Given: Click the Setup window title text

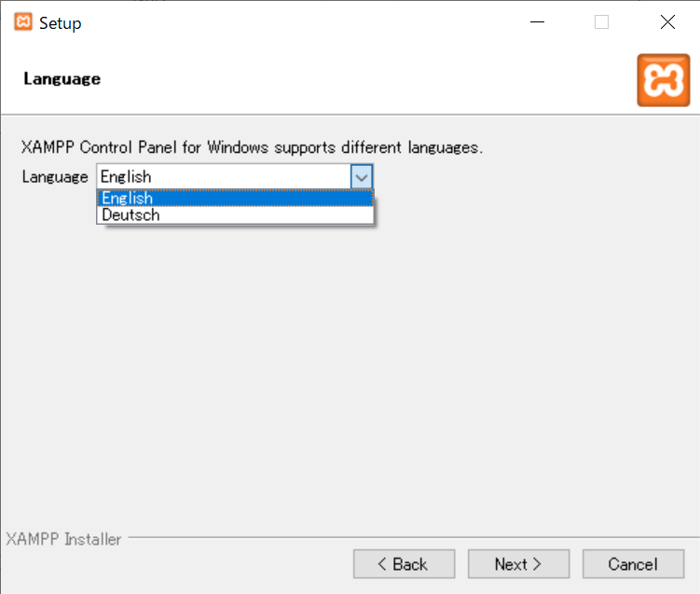Looking at the screenshot, I should pyautogui.click(x=61, y=23).
